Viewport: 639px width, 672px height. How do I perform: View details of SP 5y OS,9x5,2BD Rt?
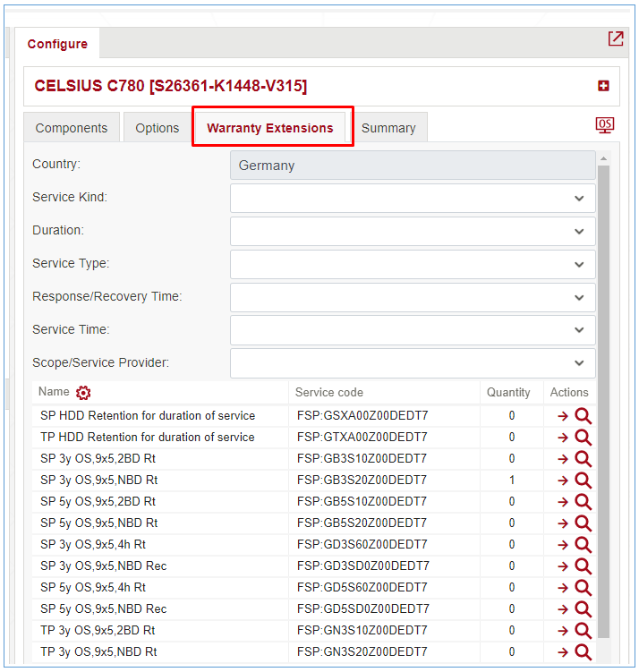(x=584, y=501)
